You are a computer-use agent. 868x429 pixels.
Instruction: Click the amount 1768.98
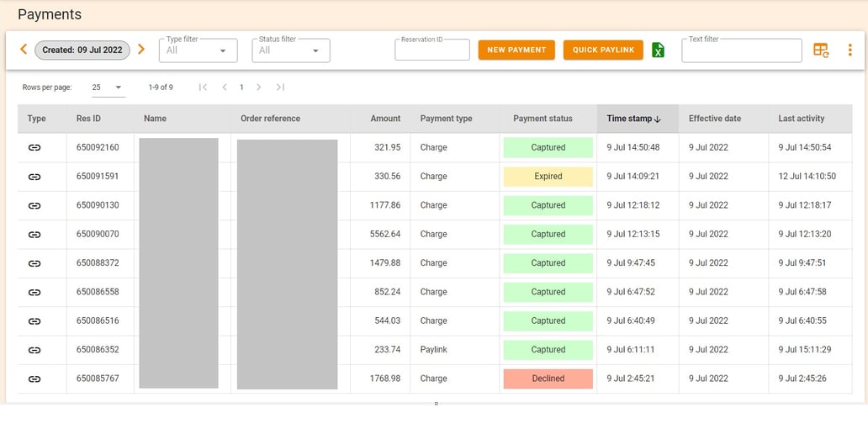point(385,379)
